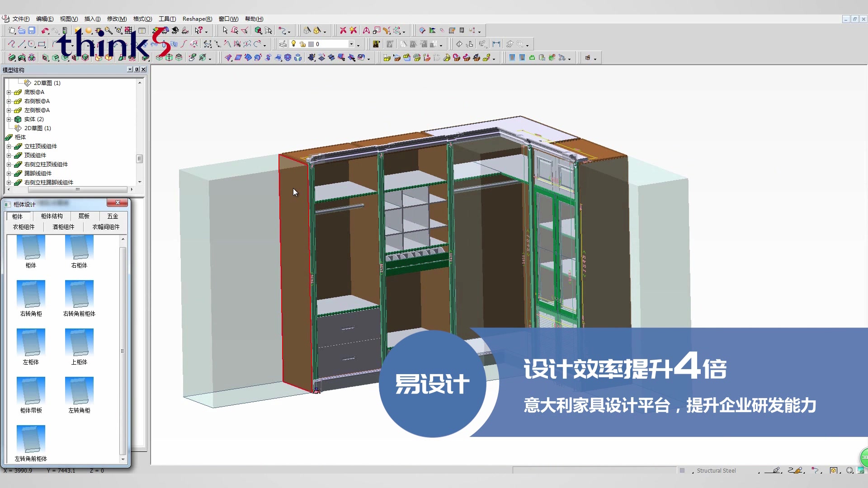The width and height of the screenshot is (868, 488).
Task: Select the arrow selection cursor tool
Action: (x=225, y=30)
